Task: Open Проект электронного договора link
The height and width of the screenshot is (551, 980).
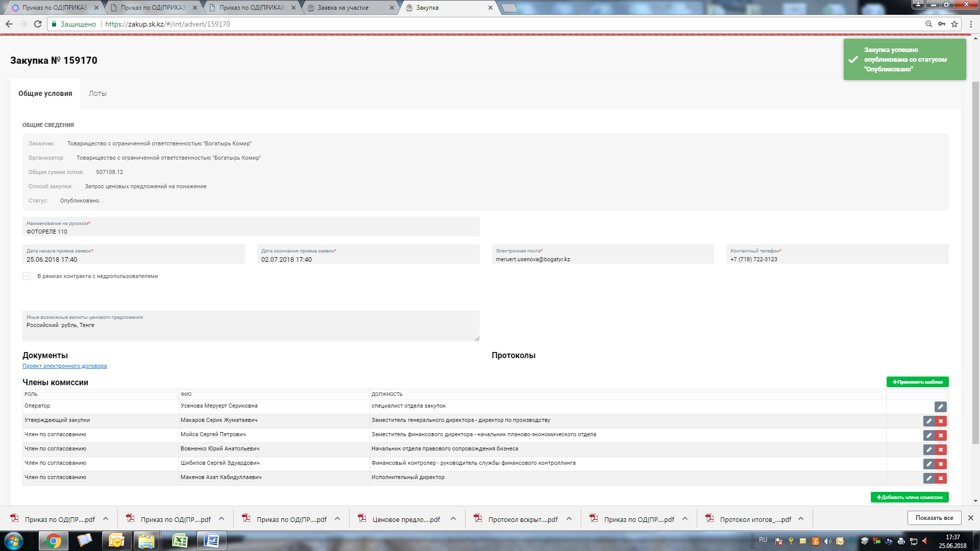Action: point(65,366)
